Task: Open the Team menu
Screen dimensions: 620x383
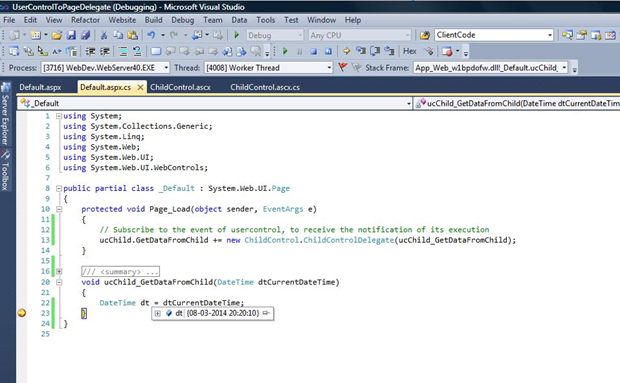Action: point(213,20)
